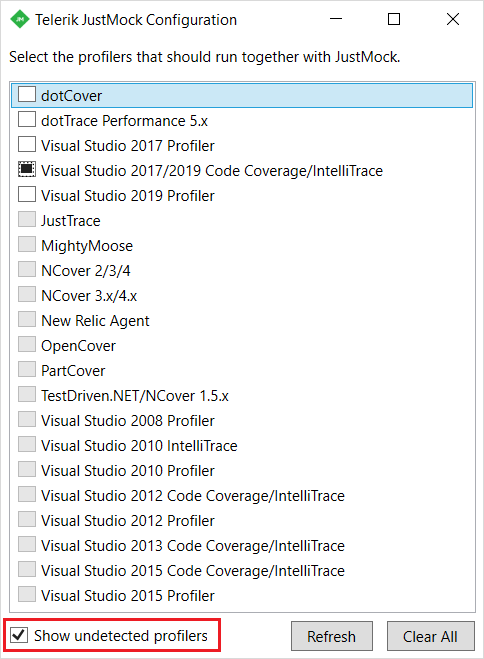Uncheck Visual Studio 2017/2019 Code Coverage/IntelliTrace checkbox
The height and width of the screenshot is (659, 484).
(x=27, y=169)
